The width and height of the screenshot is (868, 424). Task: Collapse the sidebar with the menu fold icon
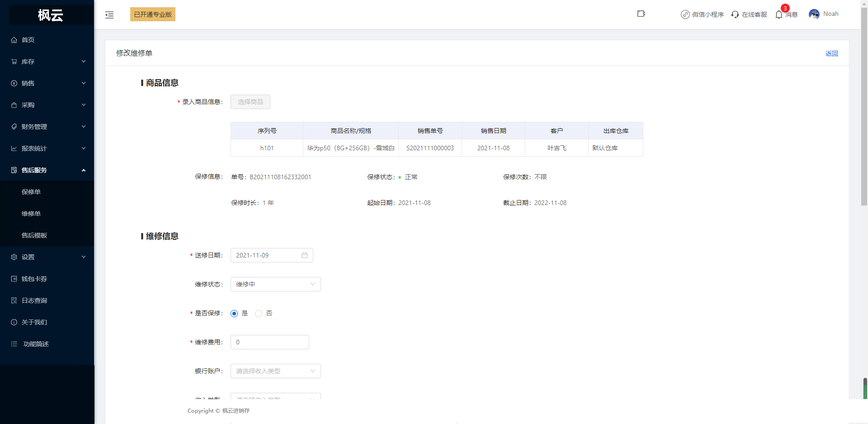(x=109, y=15)
